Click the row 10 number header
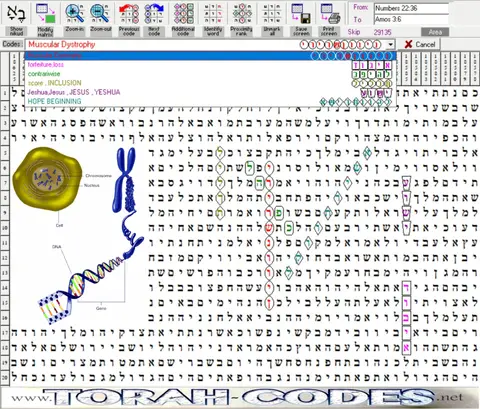The image size is (480, 409). tap(5, 228)
